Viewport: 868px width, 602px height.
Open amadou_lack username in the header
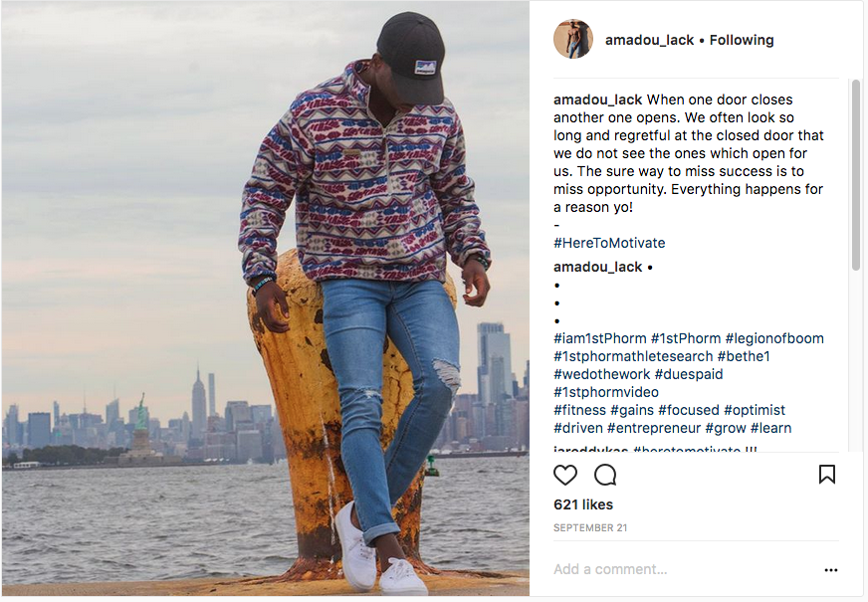[649, 41]
